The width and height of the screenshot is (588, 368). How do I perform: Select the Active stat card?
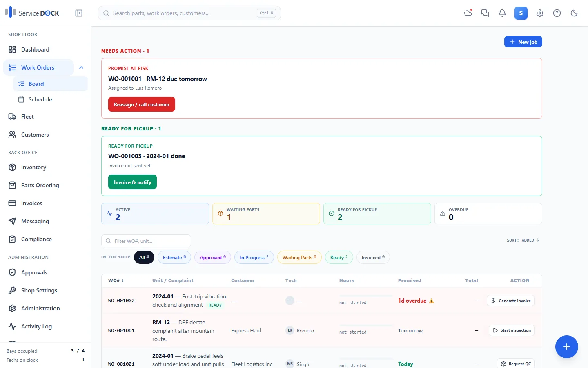click(155, 213)
